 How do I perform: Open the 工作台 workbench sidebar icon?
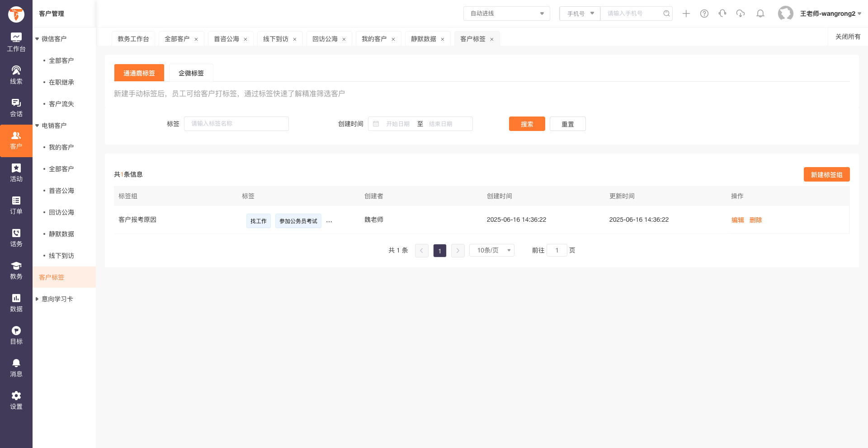pyautogui.click(x=16, y=42)
